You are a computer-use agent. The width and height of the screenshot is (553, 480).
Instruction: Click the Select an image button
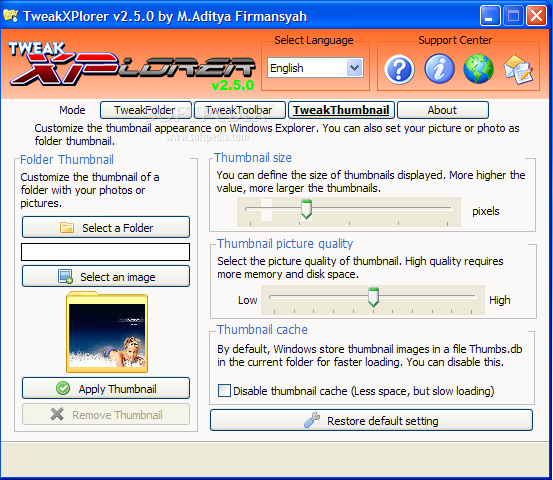click(x=106, y=277)
